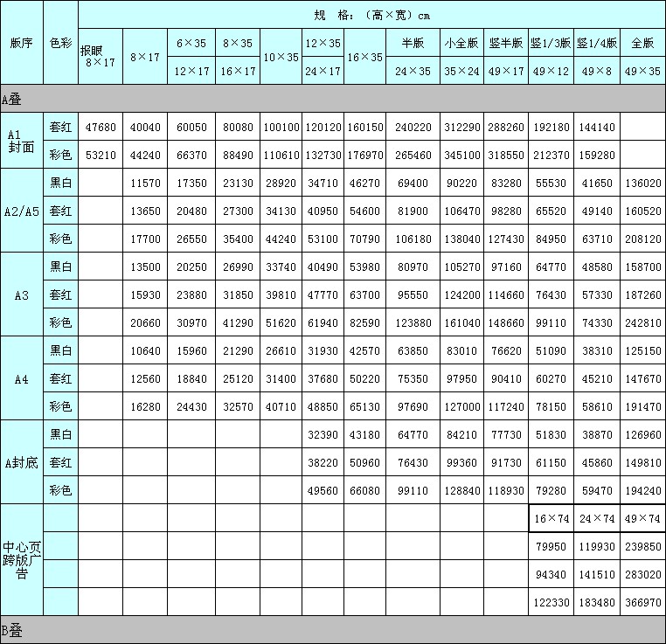666x644 pixels.
Task: Click the cell containing 366970
Action: (x=642, y=602)
